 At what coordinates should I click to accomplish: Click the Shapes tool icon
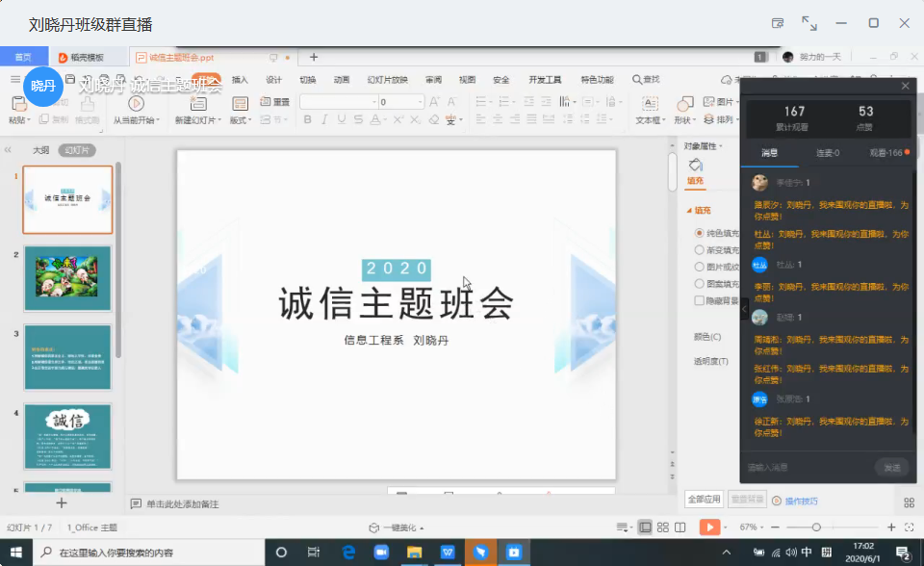pos(684,103)
